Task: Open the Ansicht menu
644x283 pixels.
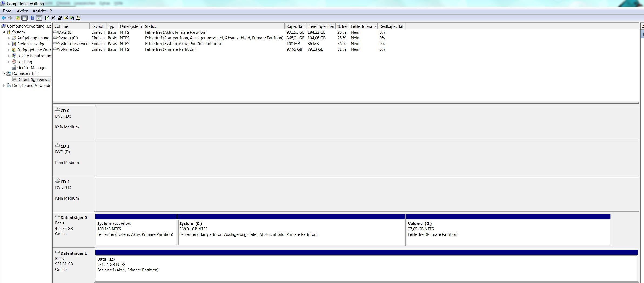Action: click(39, 11)
